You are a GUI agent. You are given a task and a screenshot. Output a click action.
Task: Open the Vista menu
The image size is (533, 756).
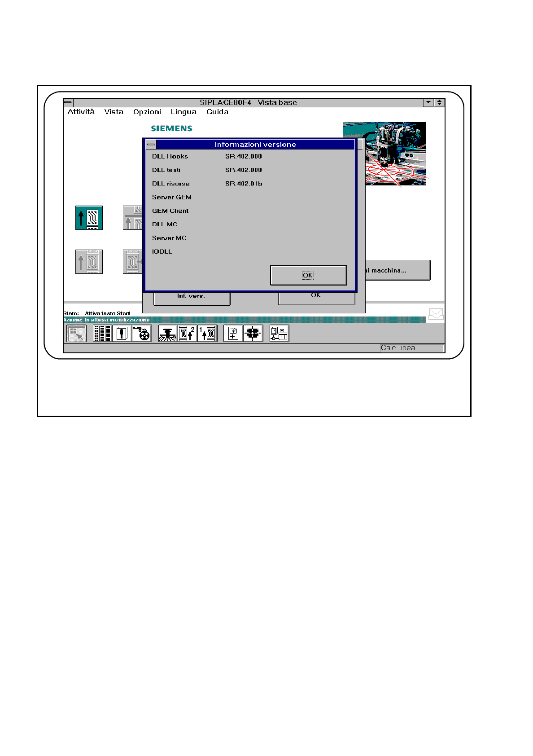pyautogui.click(x=114, y=112)
